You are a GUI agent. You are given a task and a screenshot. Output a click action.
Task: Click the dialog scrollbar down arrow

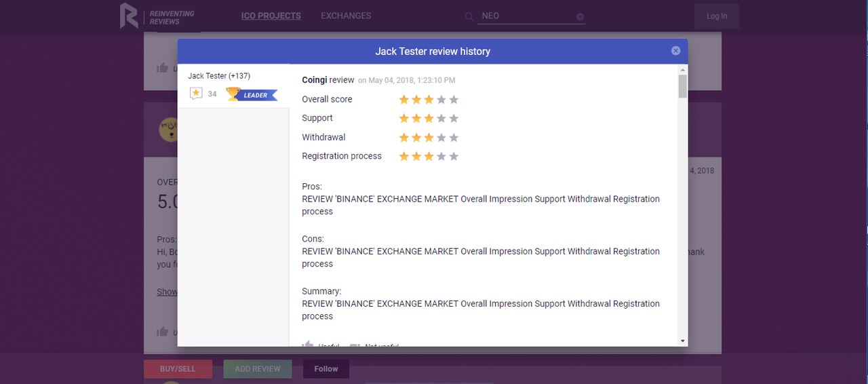(682, 341)
